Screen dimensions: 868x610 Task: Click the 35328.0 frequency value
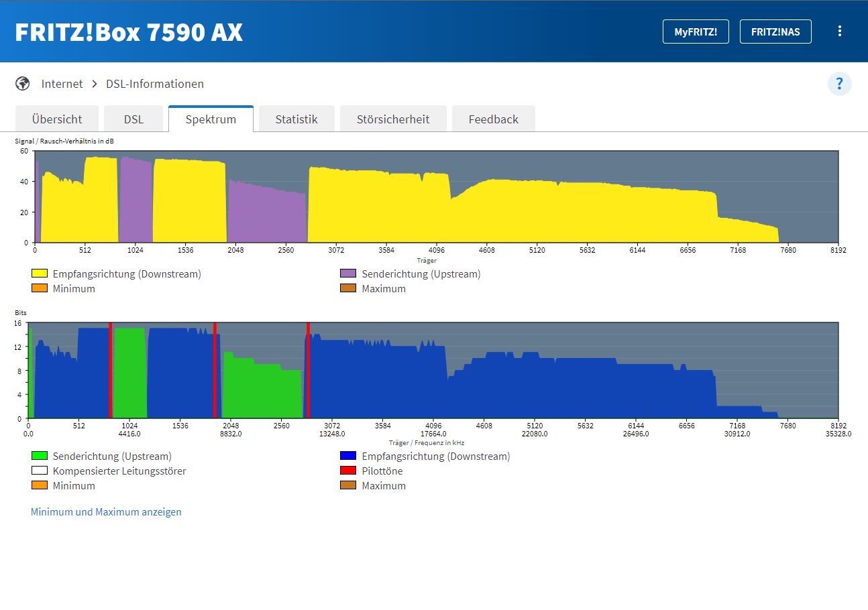(838, 434)
